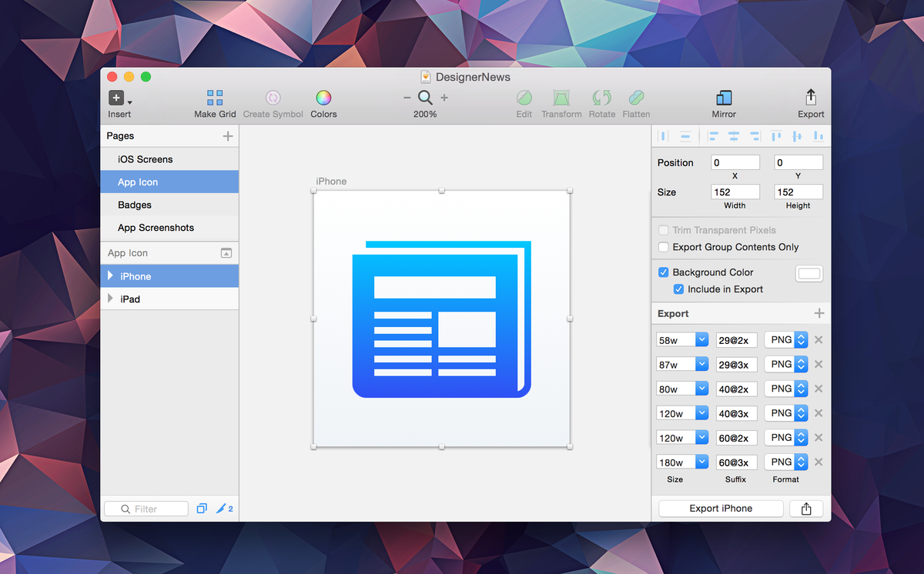The height and width of the screenshot is (574, 924).
Task: Click the magnifier zoom icon
Action: coord(425,98)
